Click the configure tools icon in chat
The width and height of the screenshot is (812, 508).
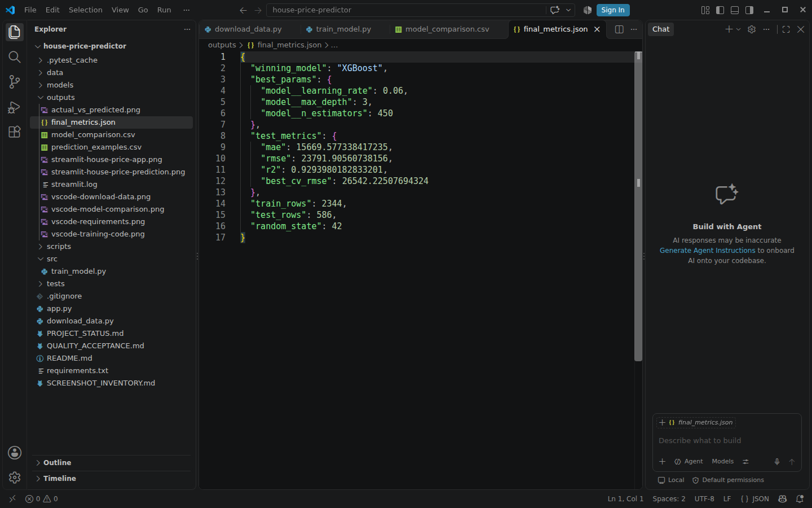coord(745,462)
